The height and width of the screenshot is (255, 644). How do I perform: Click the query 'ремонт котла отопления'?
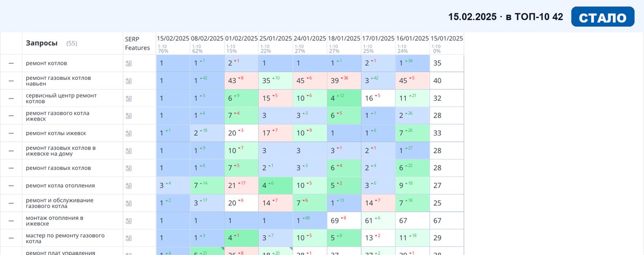pos(60,186)
